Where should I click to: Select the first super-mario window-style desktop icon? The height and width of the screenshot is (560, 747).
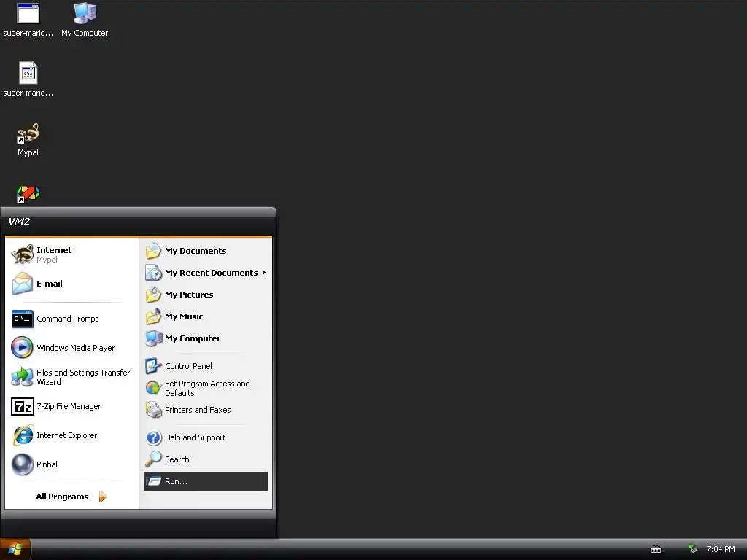(28, 14)
